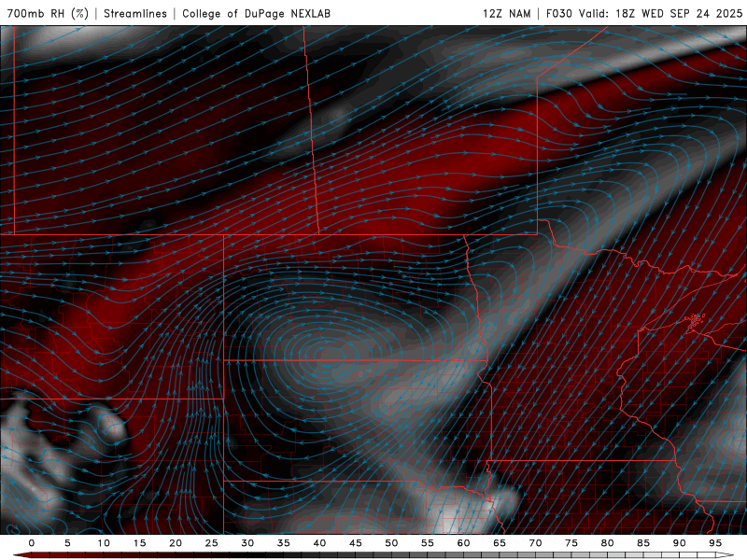The width and height of the screenshot is (747, 560).
Task: Click the "85" color scale label
Action: 643,543
